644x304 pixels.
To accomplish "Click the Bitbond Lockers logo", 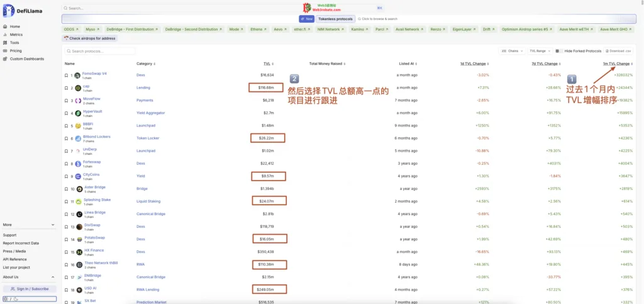I will [x=77, y=138].
